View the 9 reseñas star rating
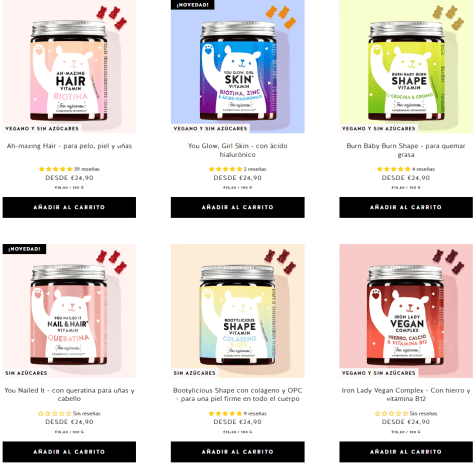Viewport: 475px width, 465px height. [x=238, y=414]
